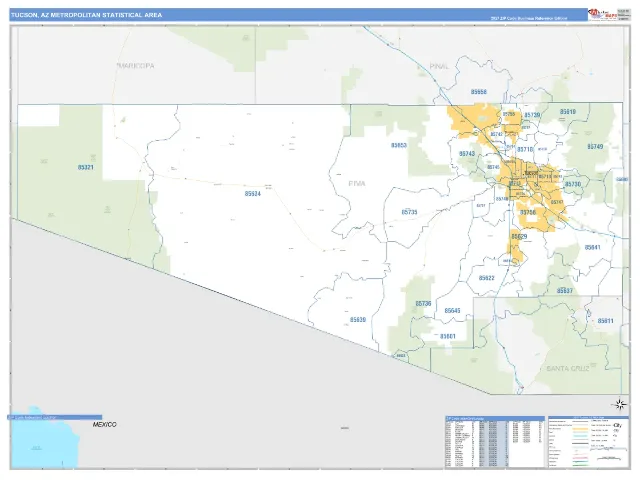Select ZIP code 85601 label
Screen dimensions: 640x480
point(448,336)
